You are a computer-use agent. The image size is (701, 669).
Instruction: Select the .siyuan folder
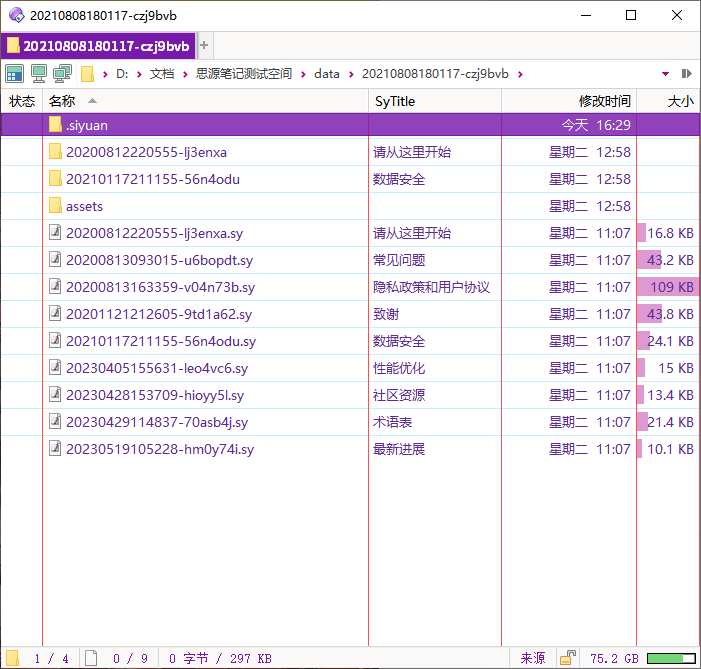point(86,125)
